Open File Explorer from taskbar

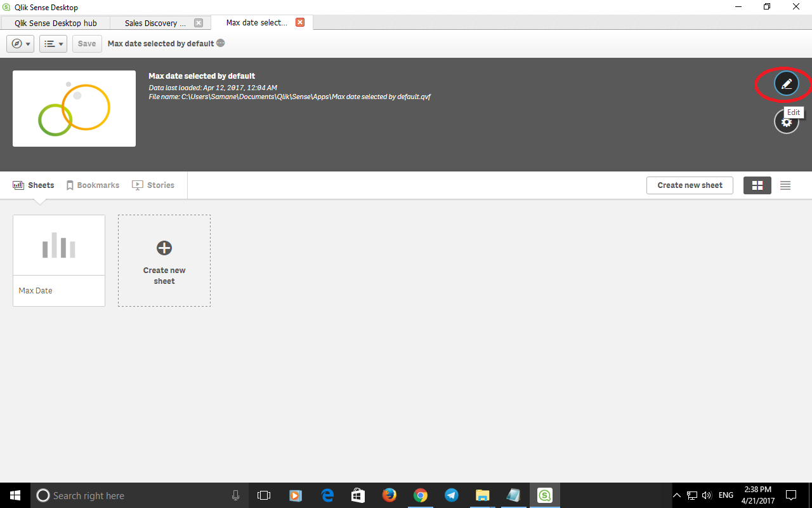coord(483,495)
